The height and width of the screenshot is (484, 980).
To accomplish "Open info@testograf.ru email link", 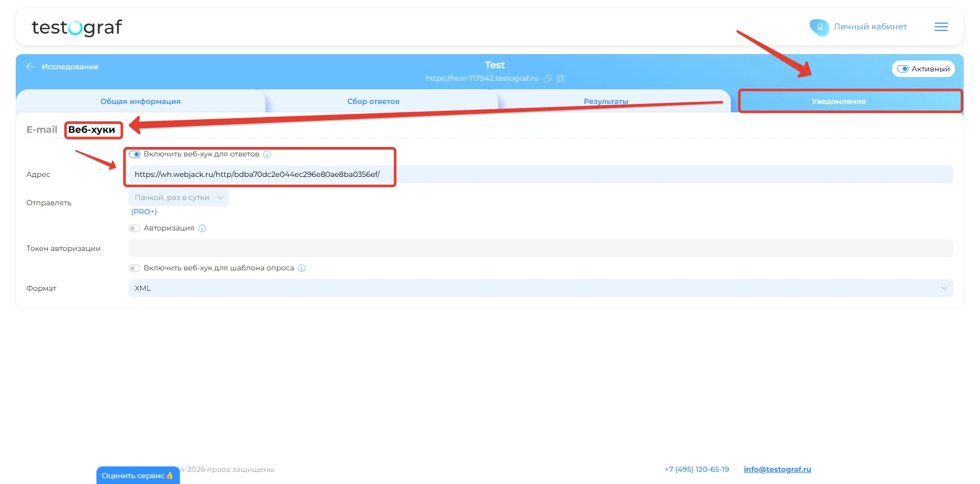I will coord(777,469).
